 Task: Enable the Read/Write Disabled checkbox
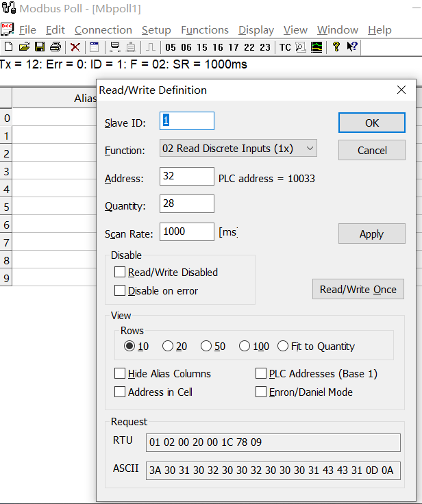121,273
